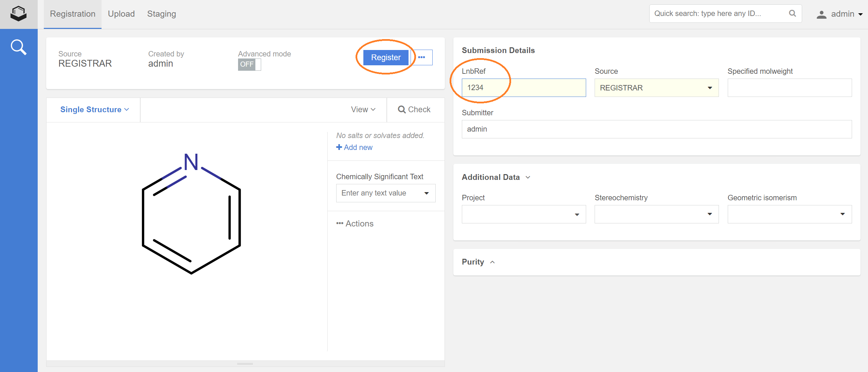Click the 'admin' value under Created by
Image resolution: width=868 pixels, height=372 pixels.
160,64
